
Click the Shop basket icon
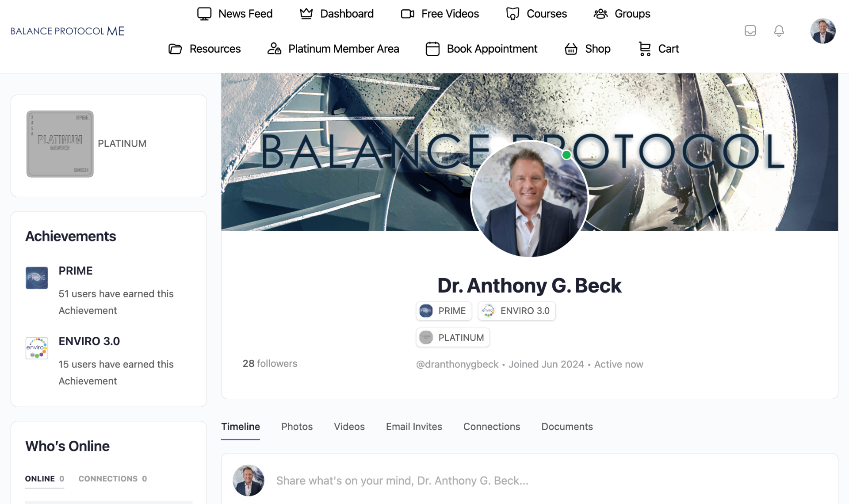[571, 49]
